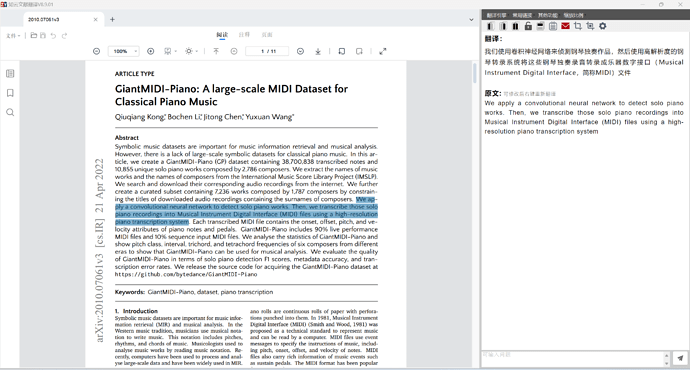Zoom in with the plus circle icon
Viewport: 690px width, 370px height.
(150, 51)
